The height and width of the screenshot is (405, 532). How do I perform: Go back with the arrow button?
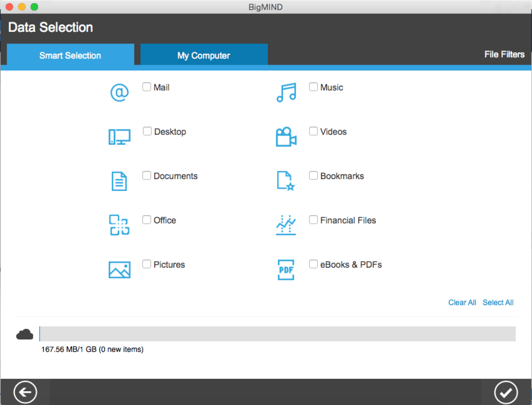(25, 392)
